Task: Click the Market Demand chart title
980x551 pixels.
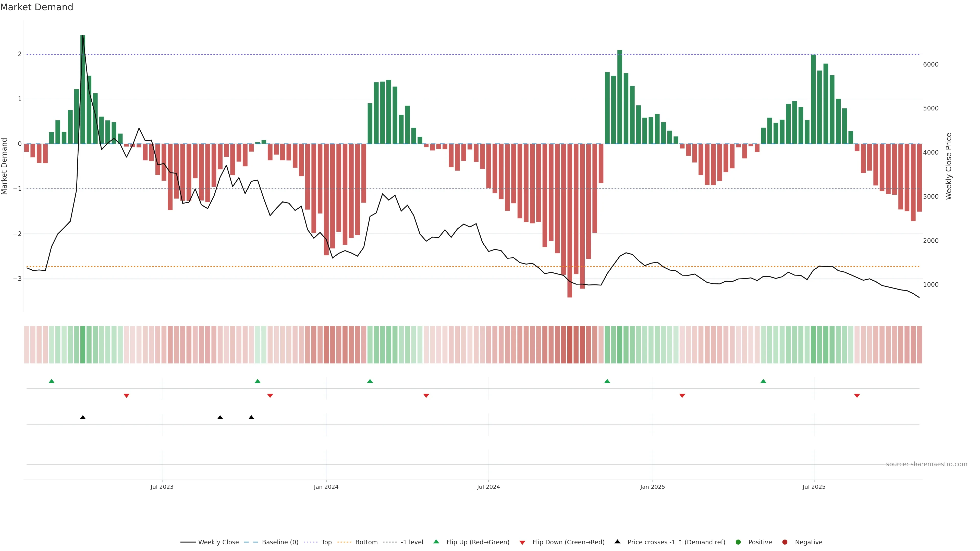Action: [36, 7]
